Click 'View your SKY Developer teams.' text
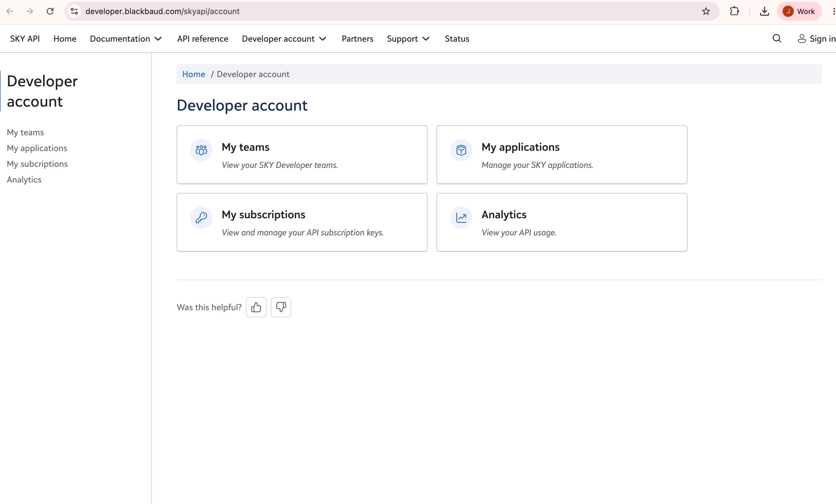 pyautogui.click(x=280, y=165)
